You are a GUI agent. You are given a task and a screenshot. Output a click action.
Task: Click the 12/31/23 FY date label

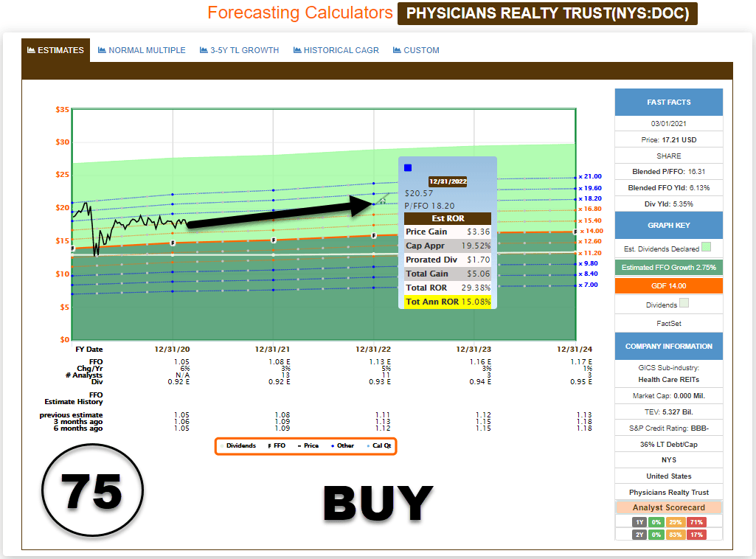click(474, 350)
